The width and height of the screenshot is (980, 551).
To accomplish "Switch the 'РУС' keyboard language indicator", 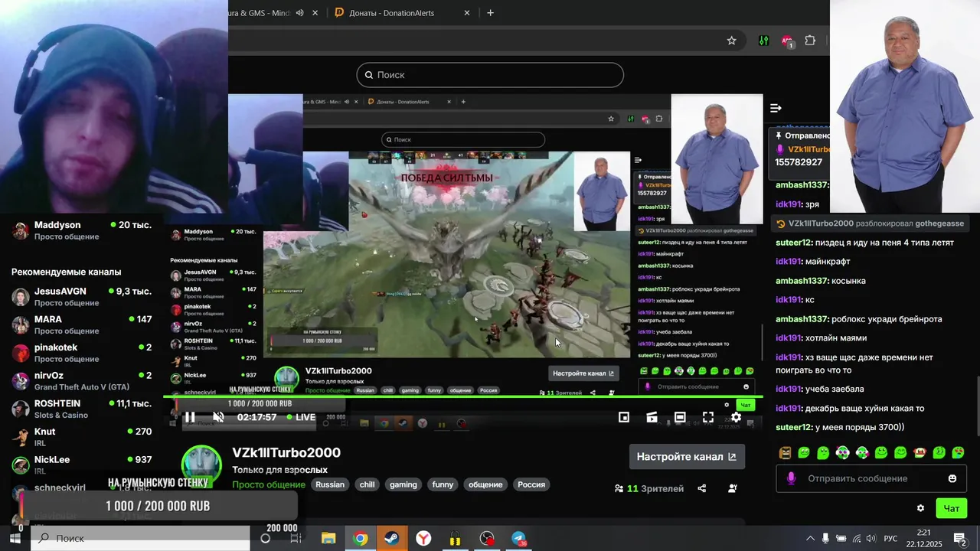I will click(890, 538).
